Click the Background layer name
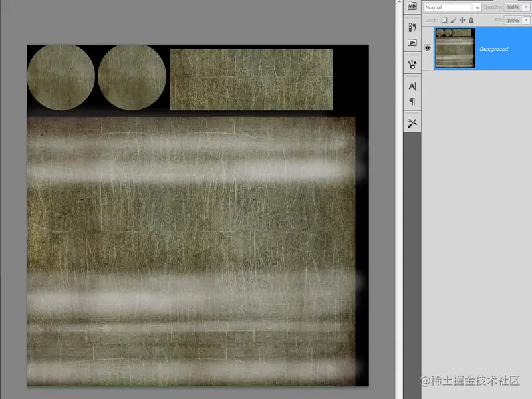This screenshot has height=399, width=532. click(493, 49)
